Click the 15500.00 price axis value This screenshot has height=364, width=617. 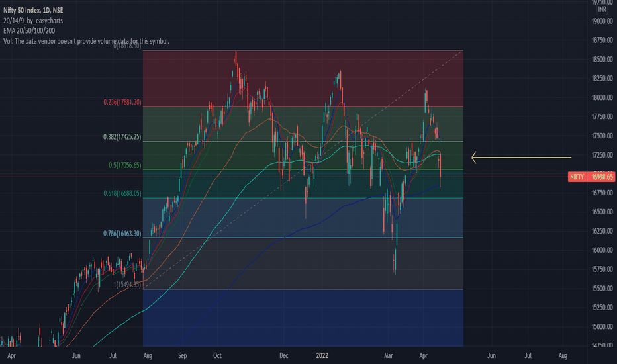pos(602,288)
